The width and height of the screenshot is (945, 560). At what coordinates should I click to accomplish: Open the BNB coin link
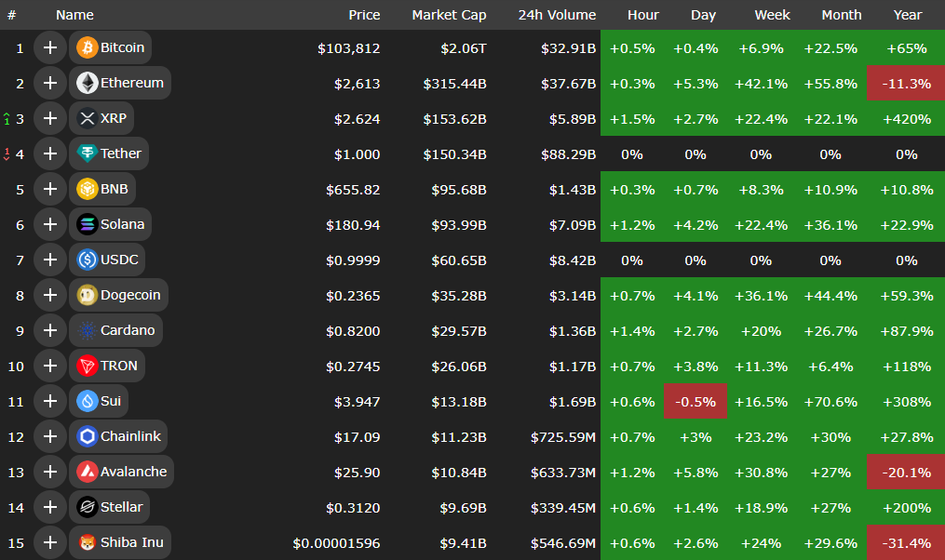tap(102, 189)
